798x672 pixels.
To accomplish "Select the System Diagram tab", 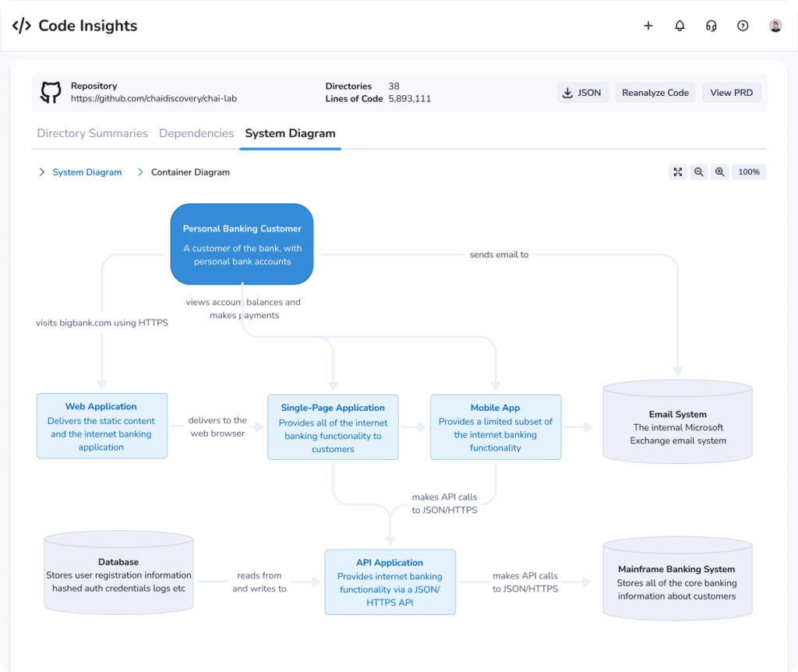I will pos(290,133).
